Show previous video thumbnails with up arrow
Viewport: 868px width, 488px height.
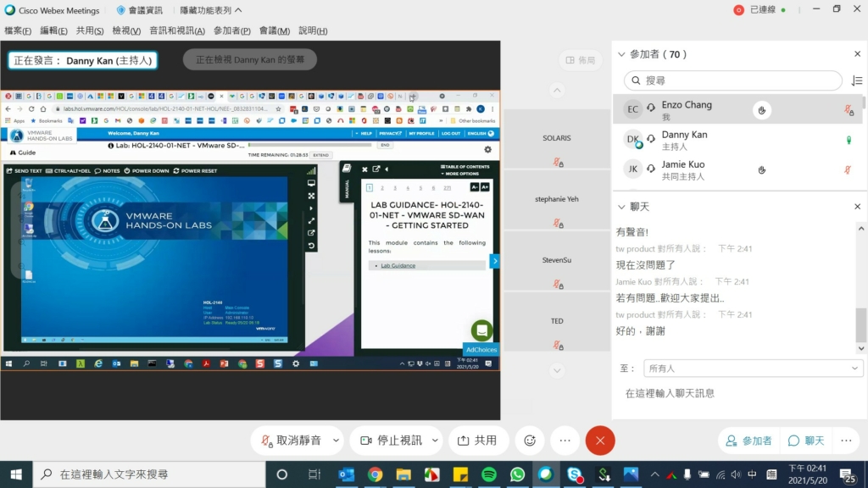pyautogui.click(x=557, y=90)
